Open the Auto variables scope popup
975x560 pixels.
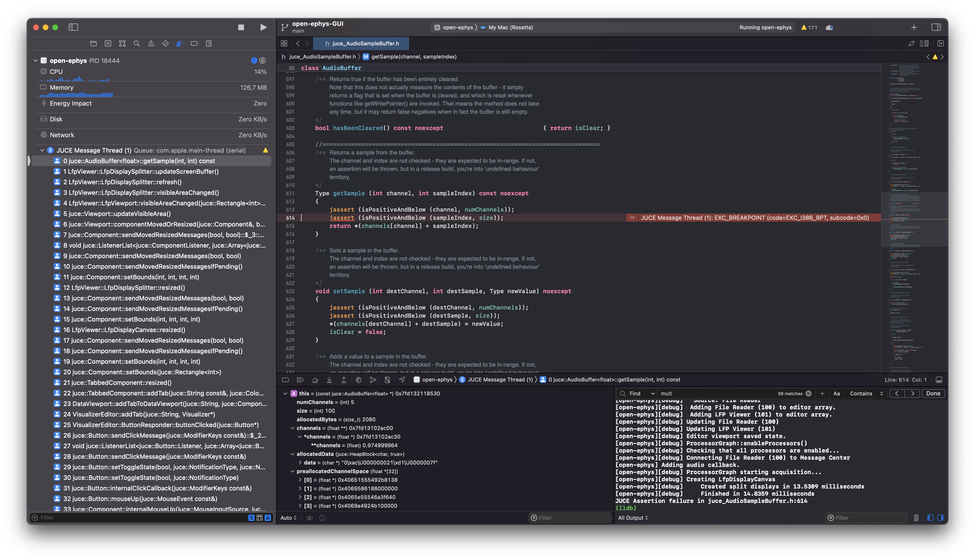(x=288, y=518)
